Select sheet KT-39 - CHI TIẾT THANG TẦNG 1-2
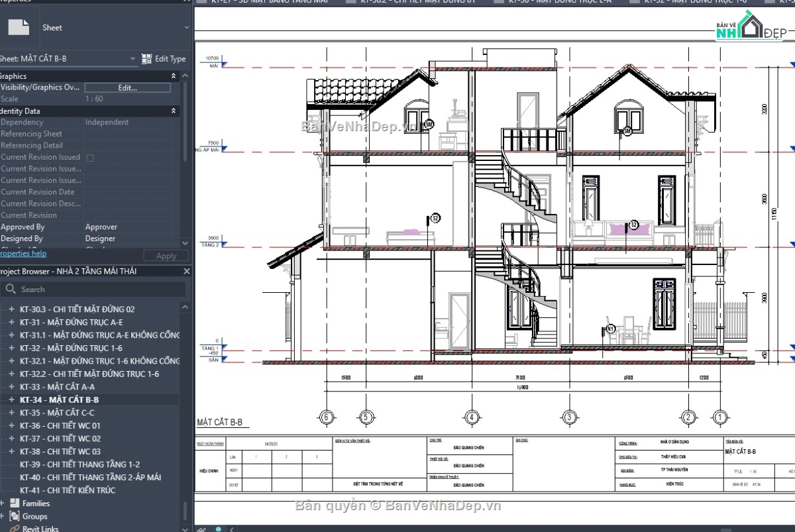The height and width of the screenshot is (532, 795). [79, 464]
